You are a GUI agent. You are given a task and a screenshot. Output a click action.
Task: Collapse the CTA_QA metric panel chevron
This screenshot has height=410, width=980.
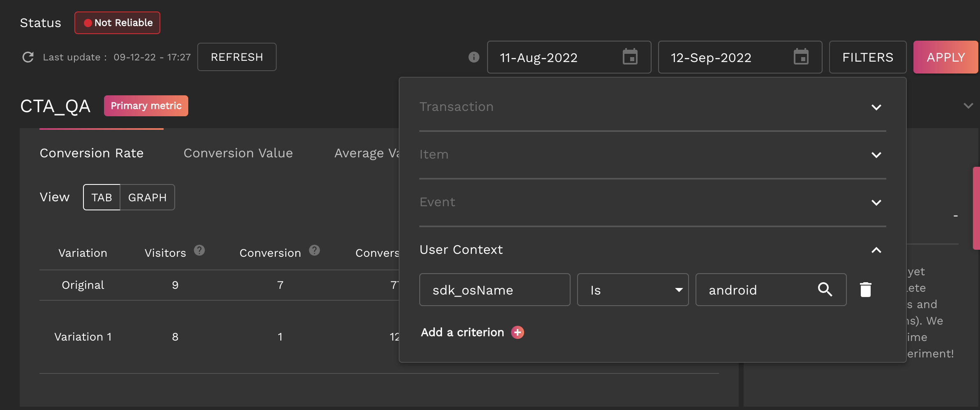pos(968,106)
